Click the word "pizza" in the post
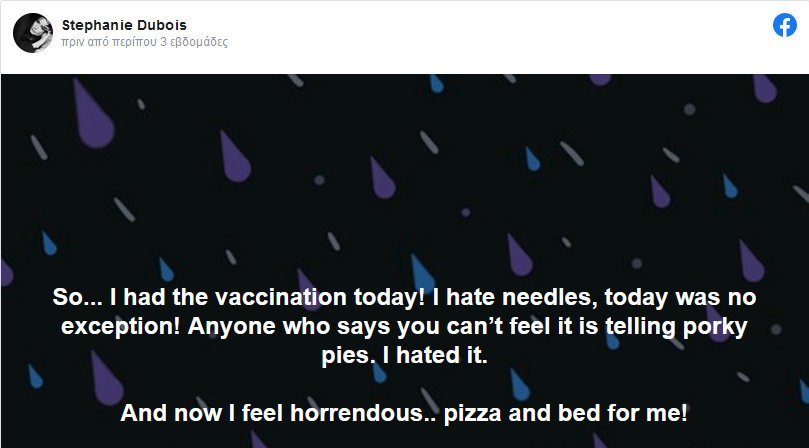 pyautogui.click(x=474, y=413)
